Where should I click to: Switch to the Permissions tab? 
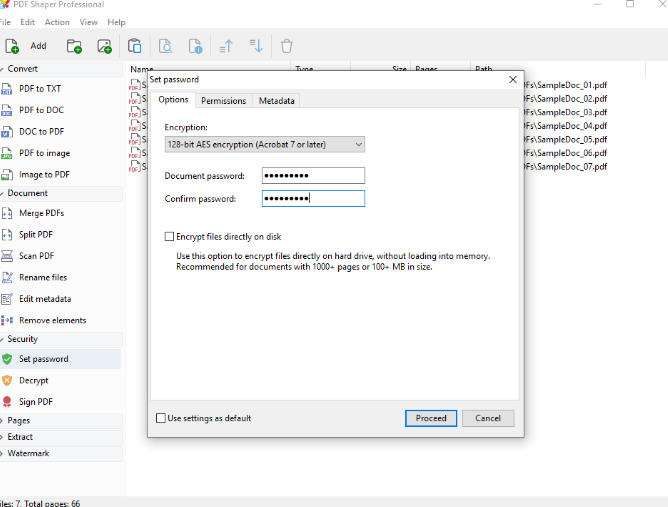[x=223, y=101]
